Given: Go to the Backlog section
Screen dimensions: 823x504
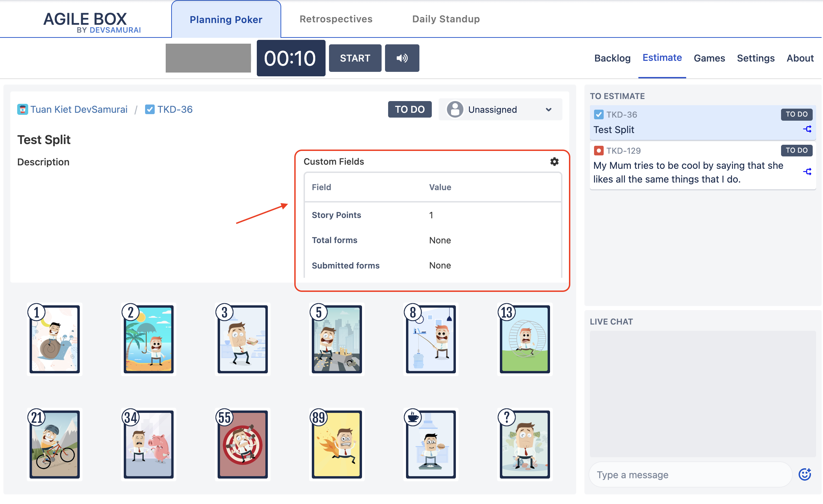Looking at the screenshot, I should [612, 58].
